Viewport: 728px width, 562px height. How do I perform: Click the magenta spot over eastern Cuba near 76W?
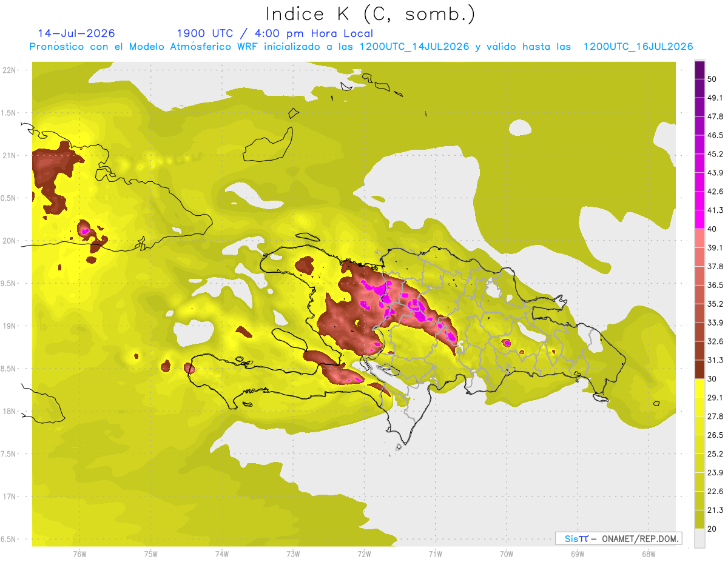85,231
